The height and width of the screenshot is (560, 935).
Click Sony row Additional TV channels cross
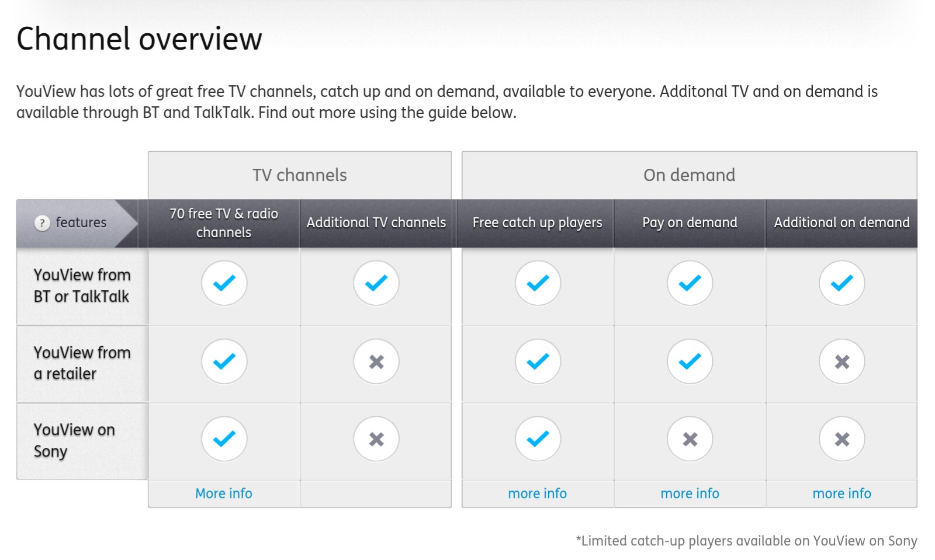click(x=376, y=439)
